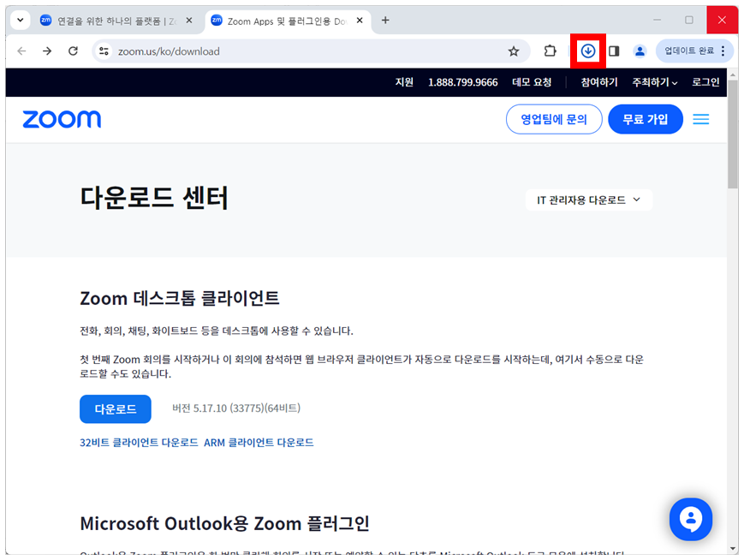This screenshot has width=744, height=560.
Task: Open the side panel icon
Action: pyautogui.click(x=614, y=51)
